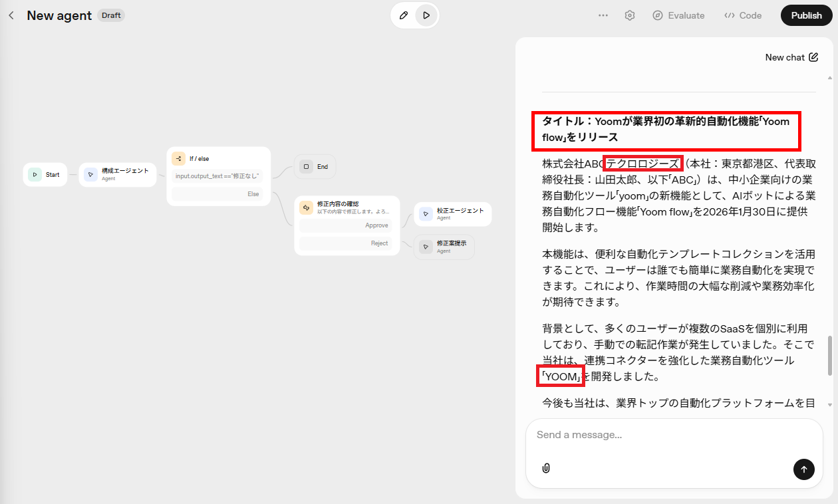Click the paragraph starting with 本機能は
Viewport: 838px width, 504px height.
point(678,278)
